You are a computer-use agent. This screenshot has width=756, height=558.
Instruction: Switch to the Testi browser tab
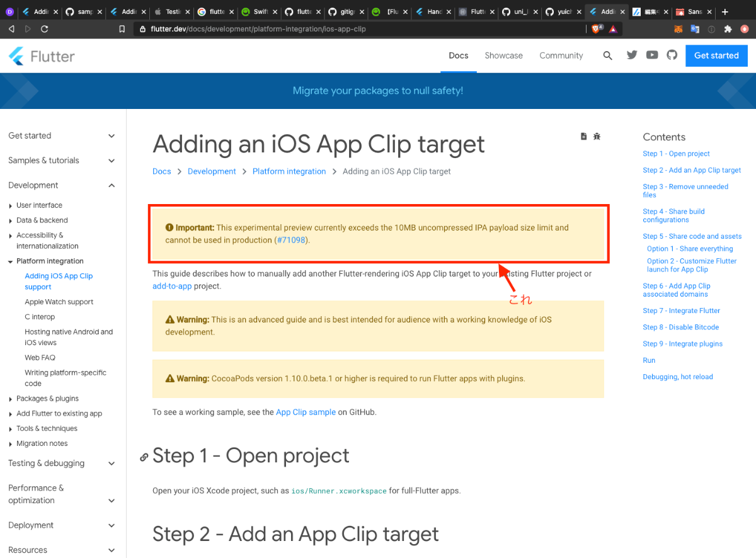[x=173, y=11]
